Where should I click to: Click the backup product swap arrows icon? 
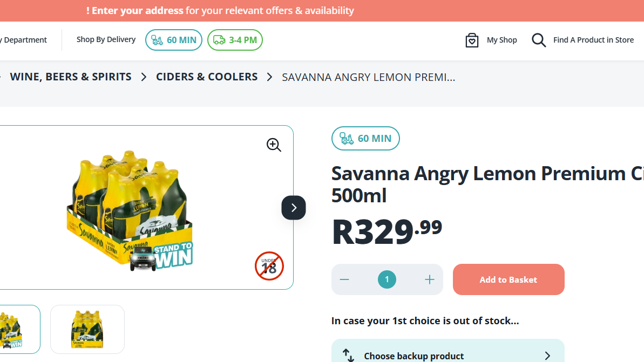pyautogui.click(x=347, y=355)
